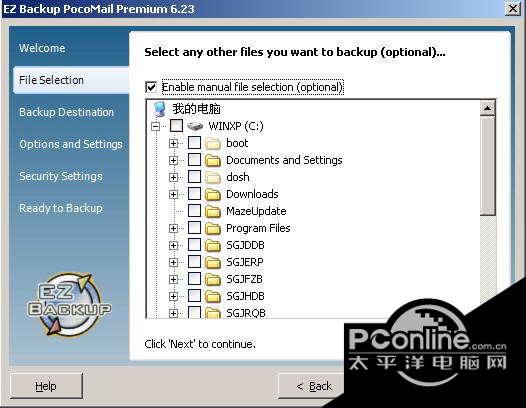This screenshot has height=408, width=526.
Task: Expand the Documents and Settings node
Action: pos(173,161)
